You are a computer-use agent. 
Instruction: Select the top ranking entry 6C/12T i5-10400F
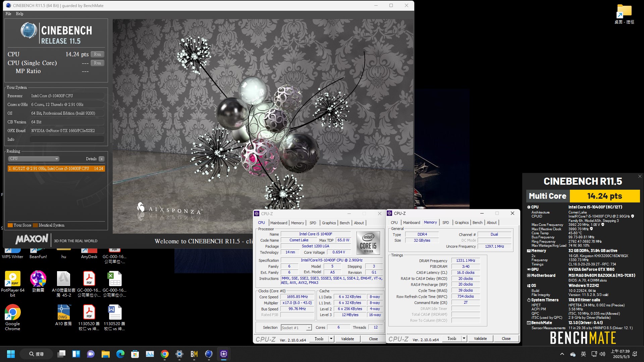(56, 169)
